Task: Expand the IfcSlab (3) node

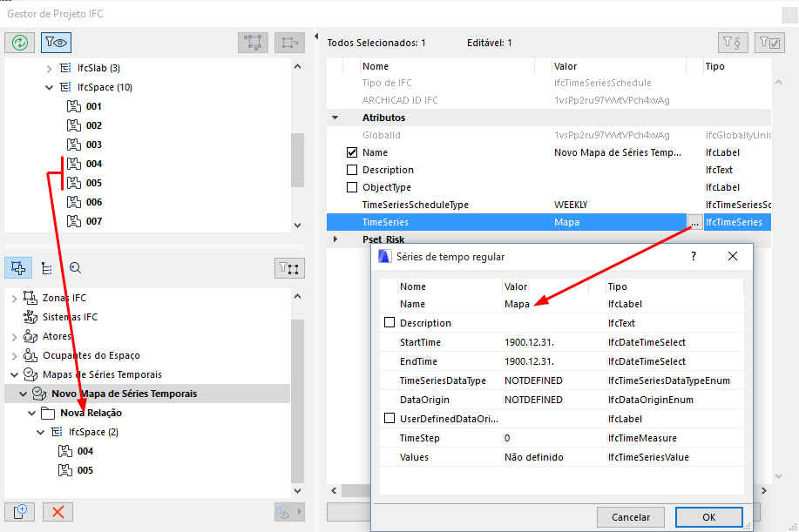Action: [x=50, y=68]
